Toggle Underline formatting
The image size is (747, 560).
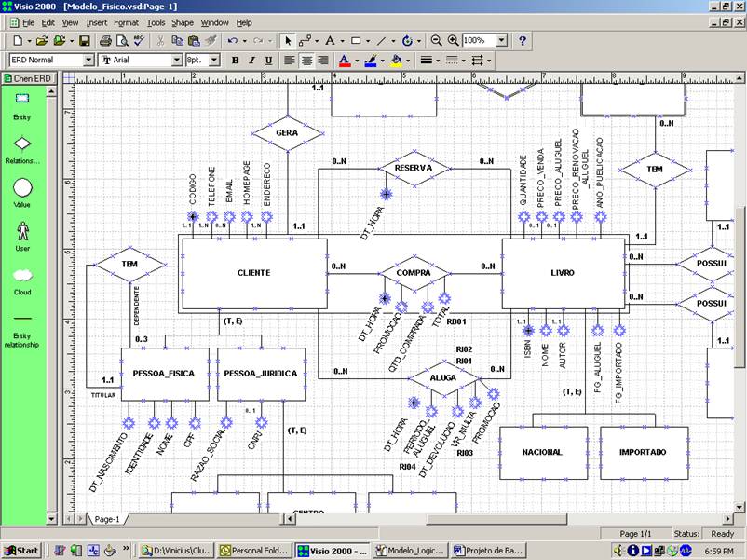(267, 61)
